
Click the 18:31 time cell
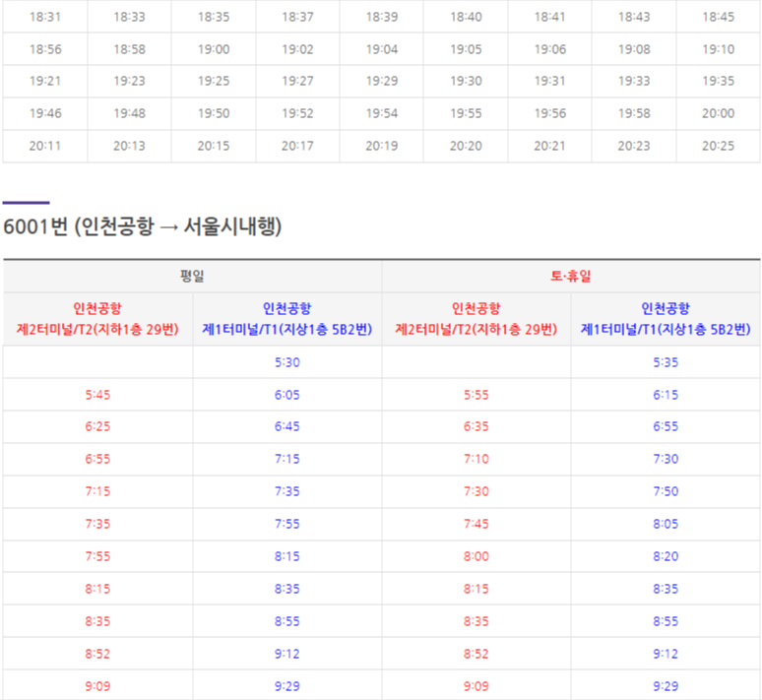click(x=45, y=17)
